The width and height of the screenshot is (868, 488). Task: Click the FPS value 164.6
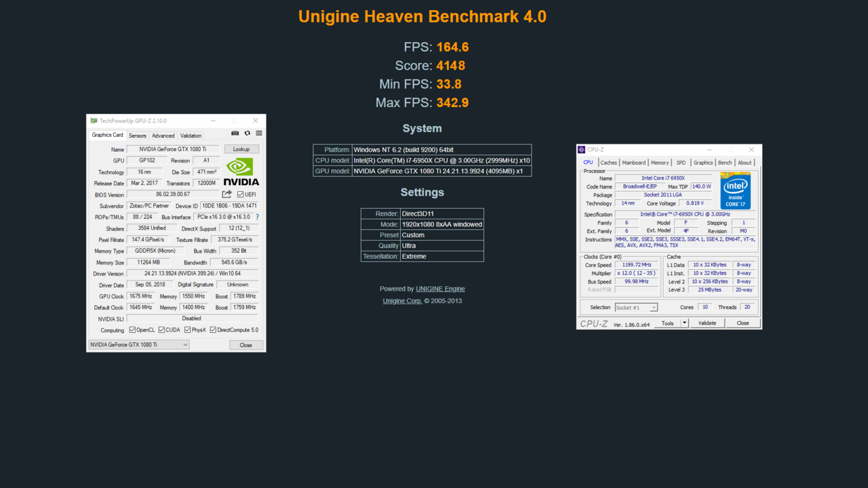(453, 47)
